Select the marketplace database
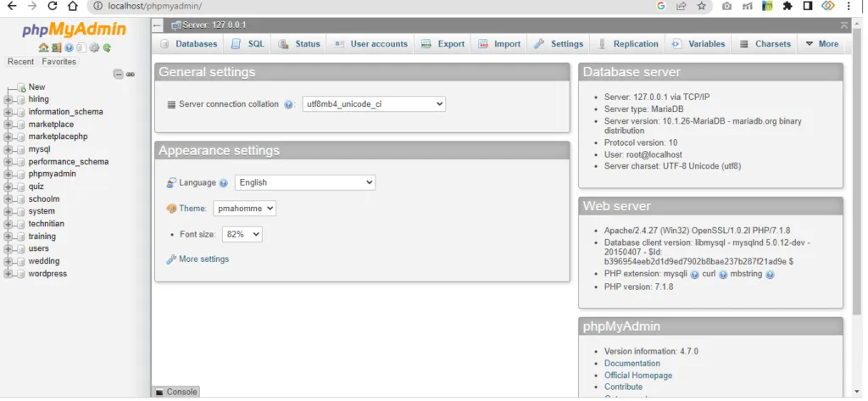 tap(51, 125)
